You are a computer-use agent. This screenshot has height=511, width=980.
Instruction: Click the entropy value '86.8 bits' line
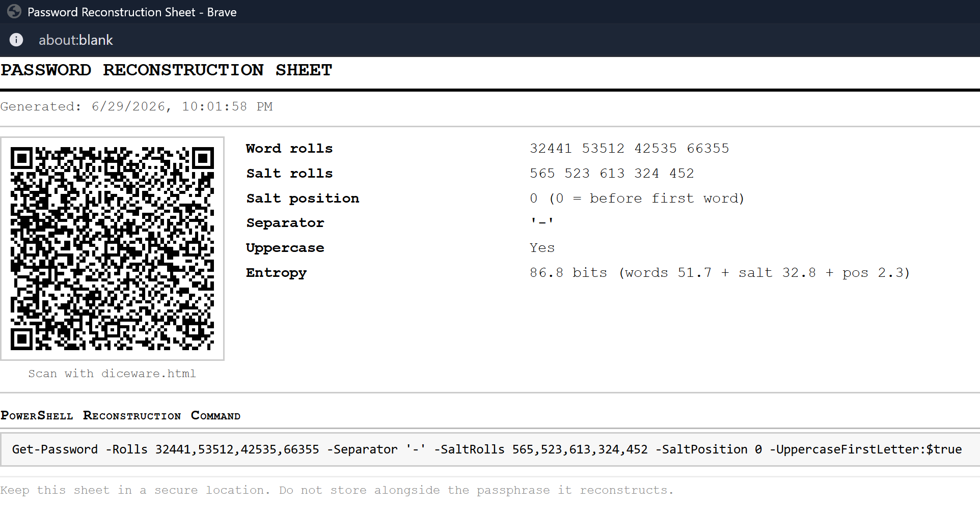(x=719, y=273)
